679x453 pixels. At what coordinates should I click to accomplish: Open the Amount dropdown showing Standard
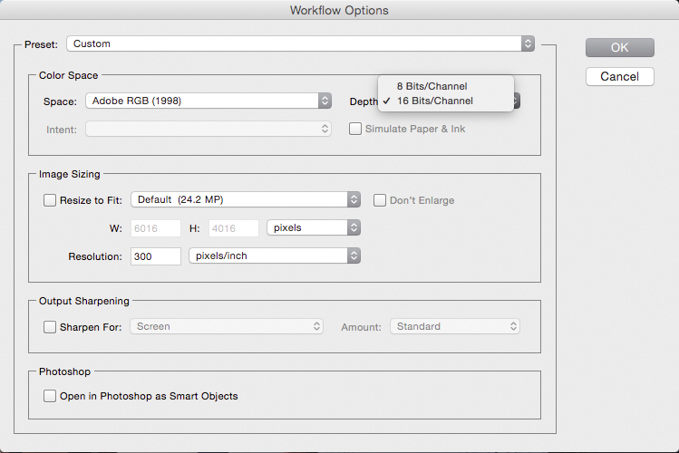[x=455, y=327]
